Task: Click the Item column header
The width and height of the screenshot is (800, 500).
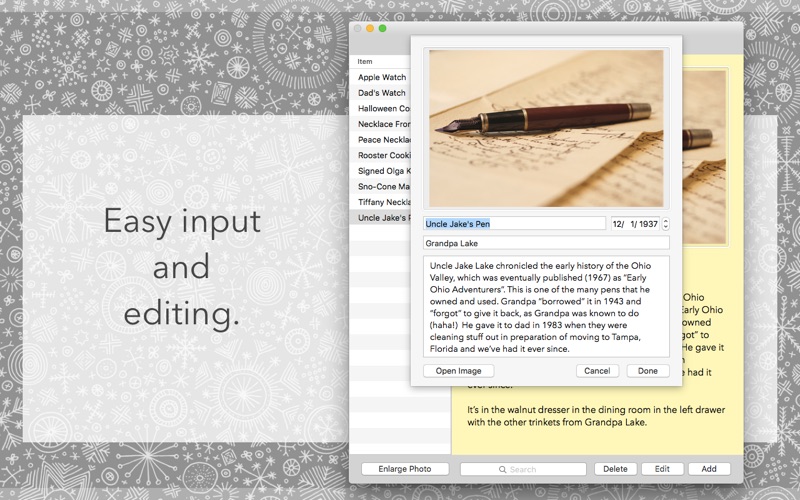Action: (380, 61)
